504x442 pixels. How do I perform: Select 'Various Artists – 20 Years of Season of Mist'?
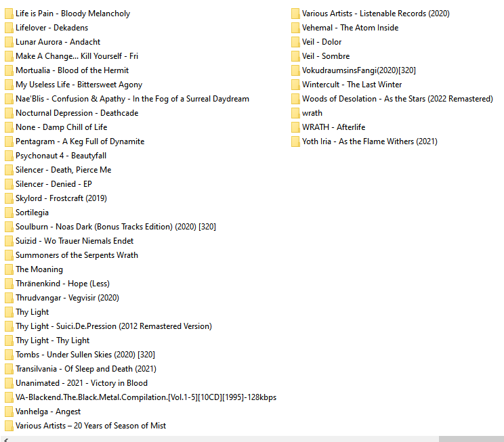[x=91, y=426]
